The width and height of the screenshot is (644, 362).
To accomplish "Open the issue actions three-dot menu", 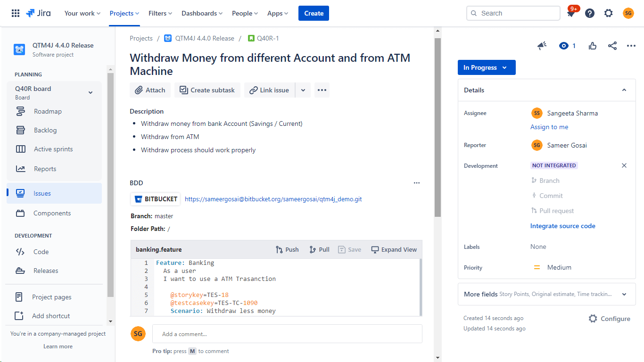I will coord(631,46).
